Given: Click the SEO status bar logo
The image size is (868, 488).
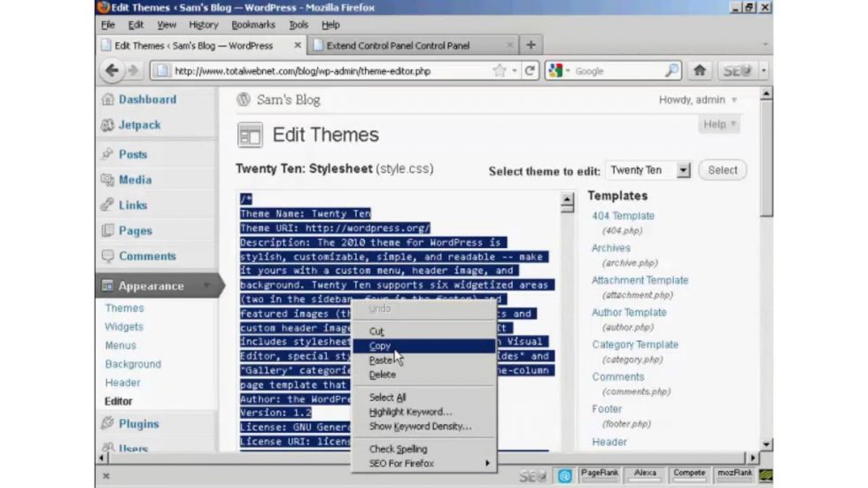Looking at the screenshot, I should click(x=532, y=476).
